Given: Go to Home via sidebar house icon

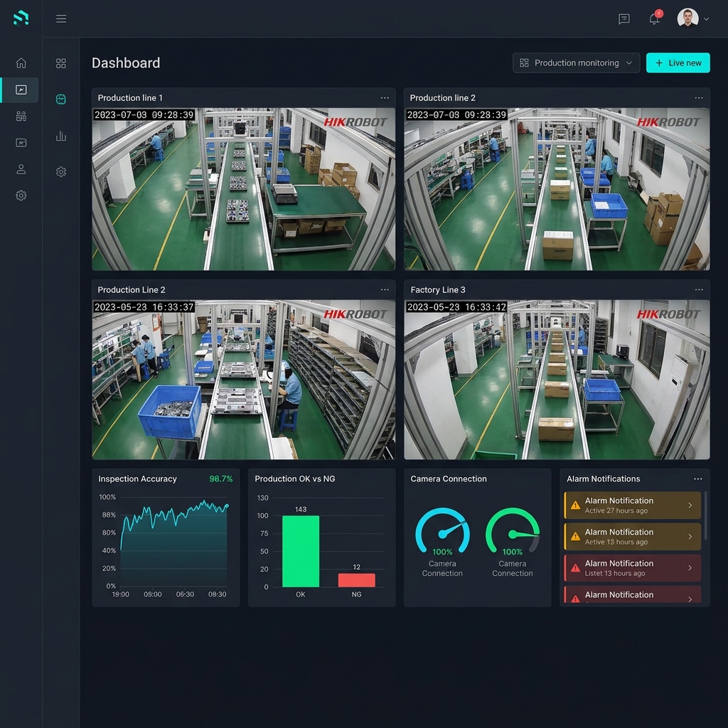Looking at the screenshot, I should click(21, 63).
